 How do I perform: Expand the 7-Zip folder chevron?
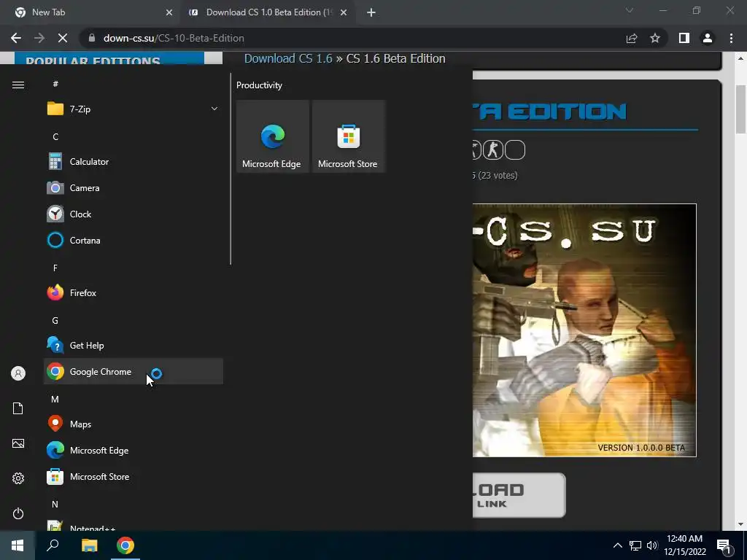214,109
